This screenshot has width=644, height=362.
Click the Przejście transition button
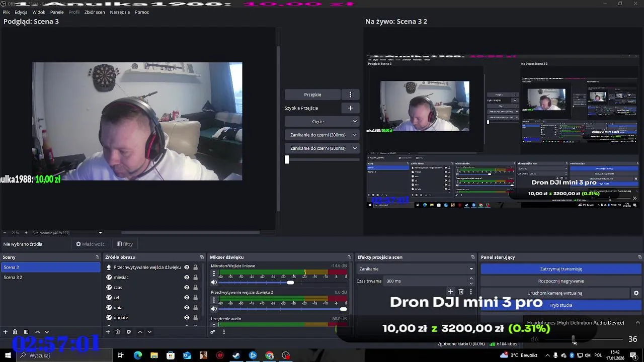tap(312, 95)
